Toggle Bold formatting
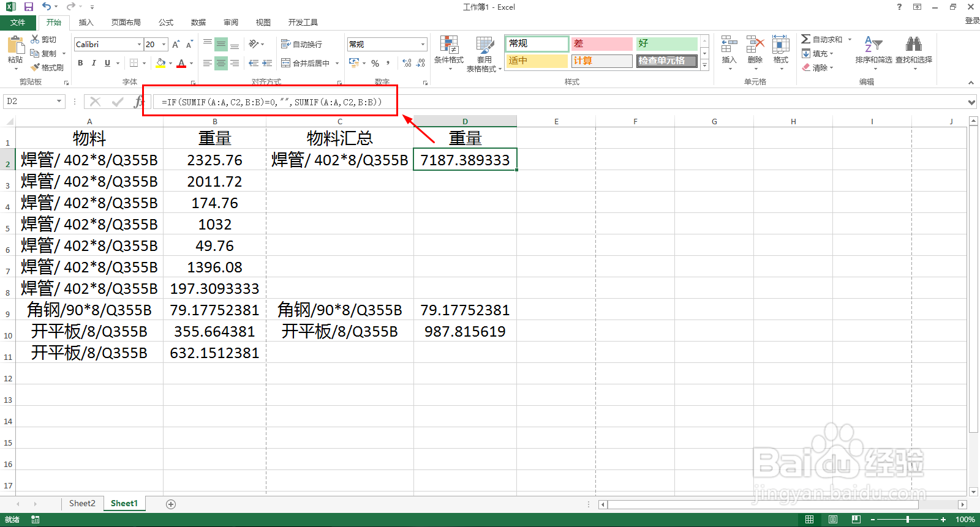 coord(80,63)
